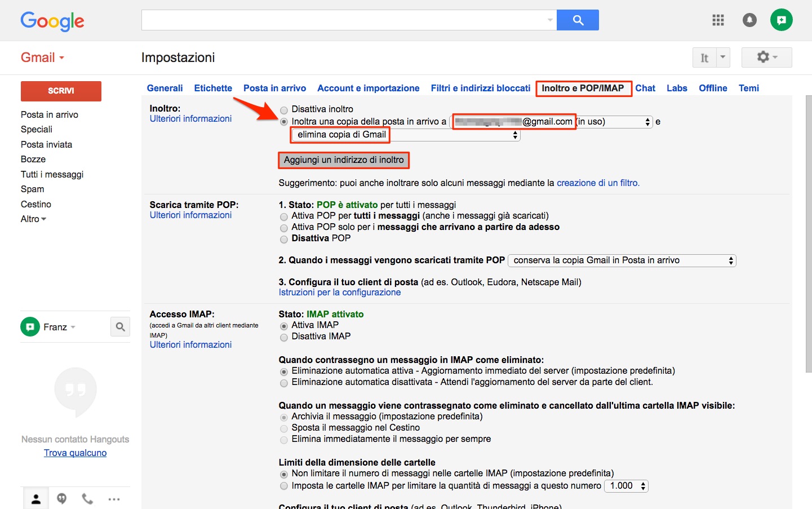Open 'Tutti i messaggi' sidebar folder
This screenshot has height=509, width=812.
coord(52,174)
